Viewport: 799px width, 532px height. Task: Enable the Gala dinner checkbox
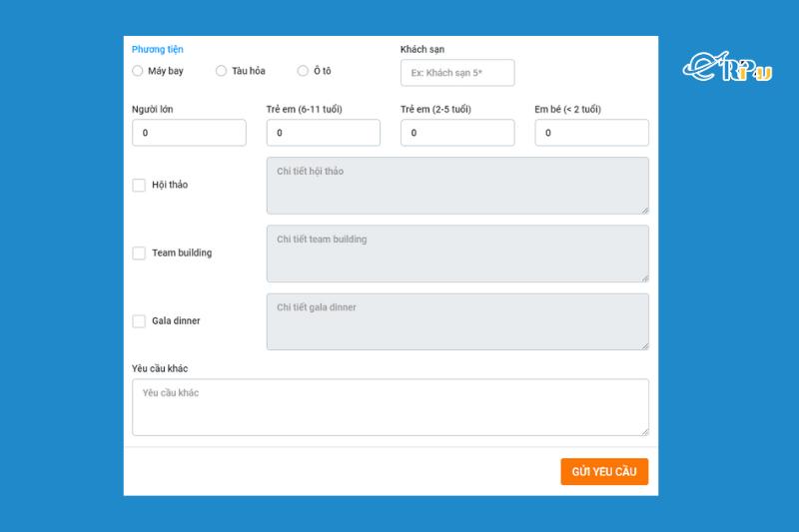(x=139, y=321)
